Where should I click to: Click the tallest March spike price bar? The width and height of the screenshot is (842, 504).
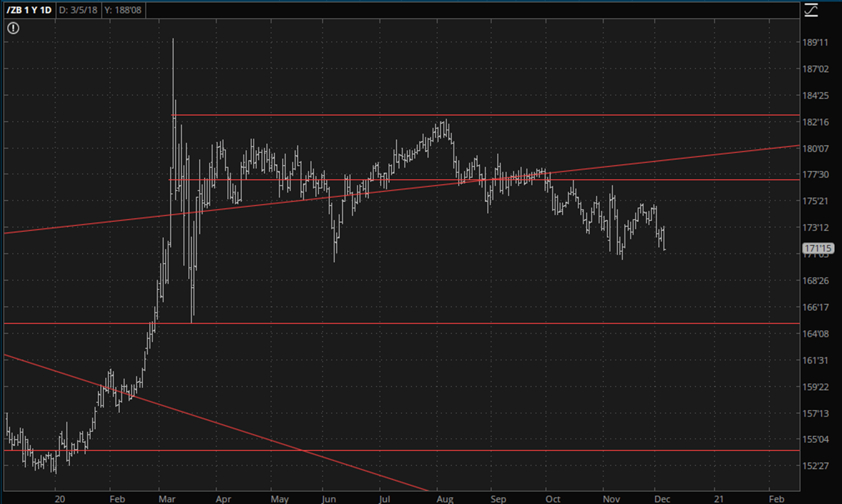pos(173,83)
